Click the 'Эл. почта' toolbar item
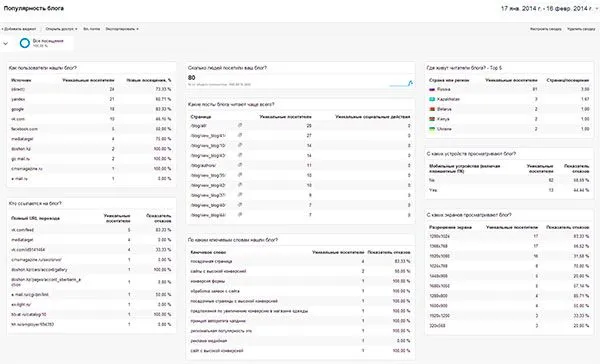The image size is (600, 364). (91, 29)
